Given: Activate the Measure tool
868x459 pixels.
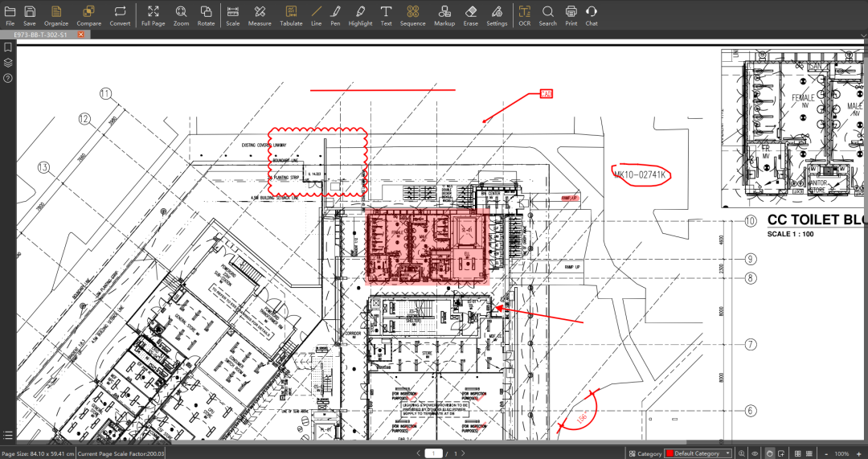Looking at the screenshot, I should 260,15.
